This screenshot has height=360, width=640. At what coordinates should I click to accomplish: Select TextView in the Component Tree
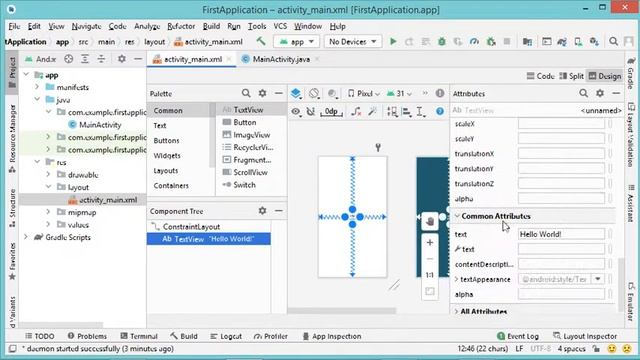209,239
